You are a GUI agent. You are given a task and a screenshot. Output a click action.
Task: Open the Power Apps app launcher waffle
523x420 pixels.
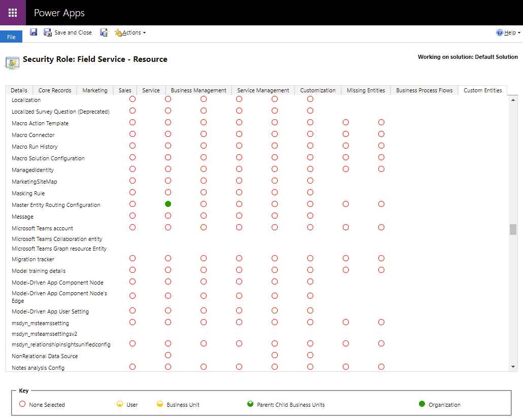(13, 13)
